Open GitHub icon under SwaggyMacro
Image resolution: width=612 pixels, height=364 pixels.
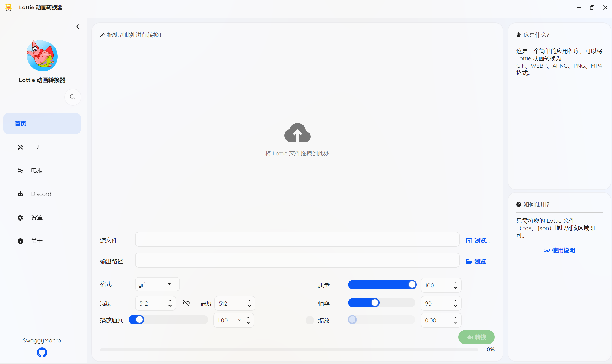42,353
